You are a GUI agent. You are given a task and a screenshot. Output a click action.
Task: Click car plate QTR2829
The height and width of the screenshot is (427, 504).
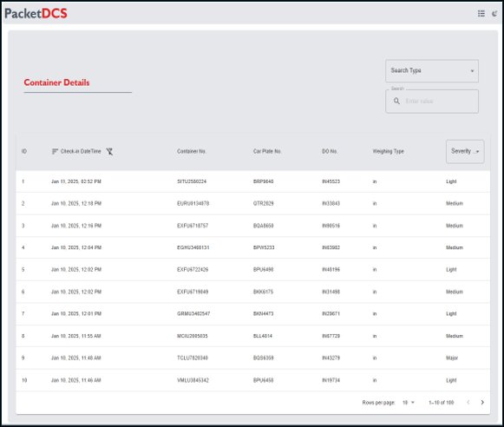pyautogui.click(x=263, y=204)
